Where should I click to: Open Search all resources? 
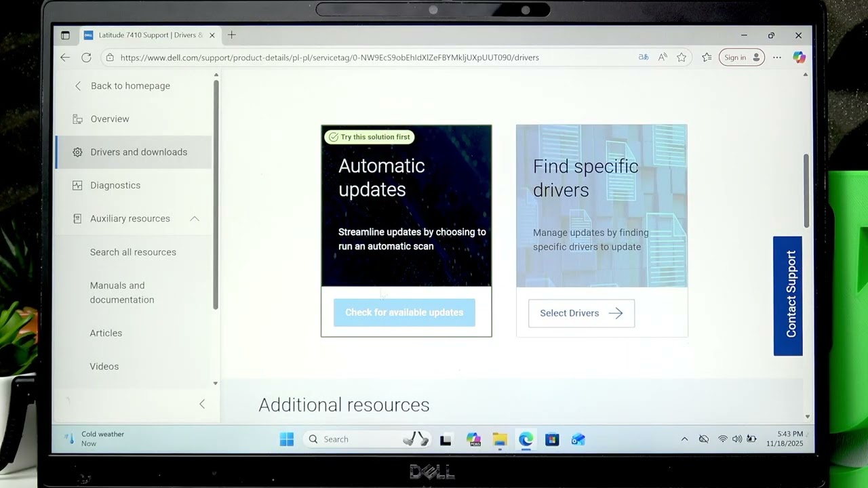click(x=133, y=252)
